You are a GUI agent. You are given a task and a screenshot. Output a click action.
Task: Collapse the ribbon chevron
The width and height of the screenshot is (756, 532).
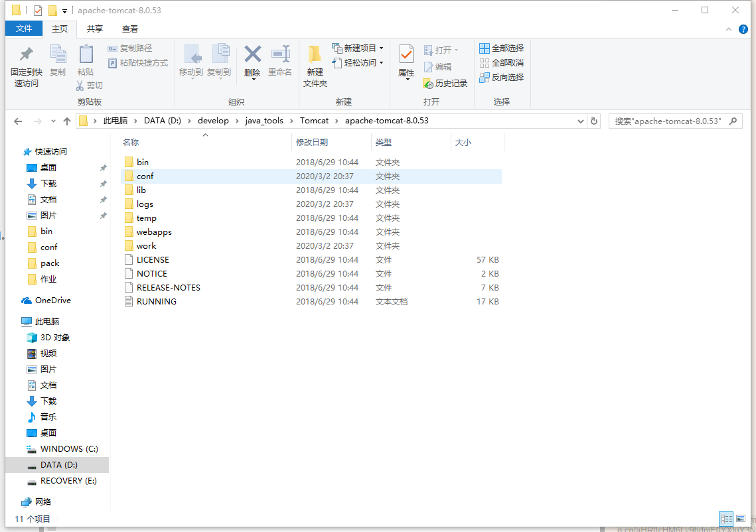(729, 29)
